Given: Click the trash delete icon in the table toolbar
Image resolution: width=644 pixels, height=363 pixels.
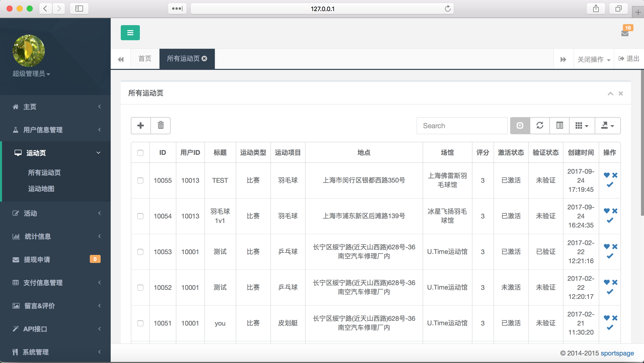Looking at the screenshot, I should tap(160, 125).
